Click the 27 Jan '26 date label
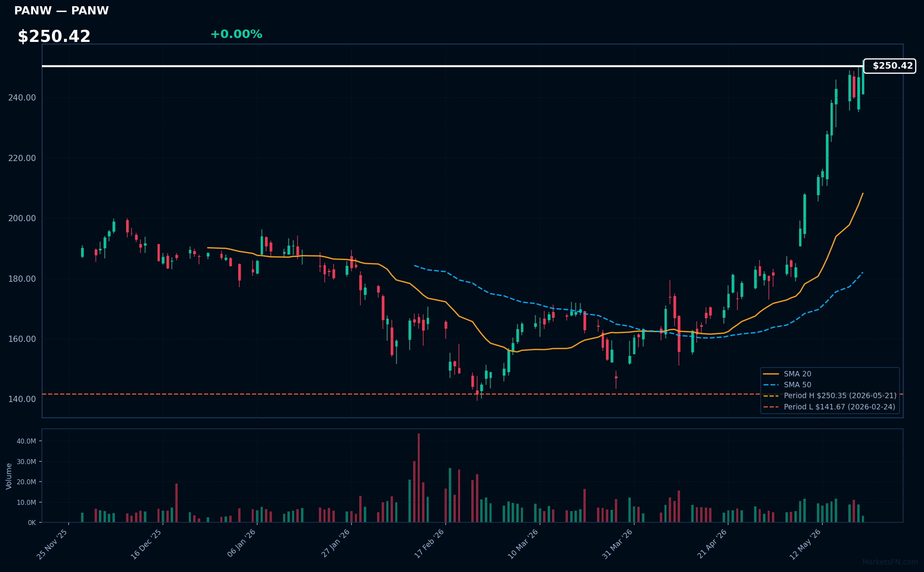924x572 pixels. coord(336,543)
